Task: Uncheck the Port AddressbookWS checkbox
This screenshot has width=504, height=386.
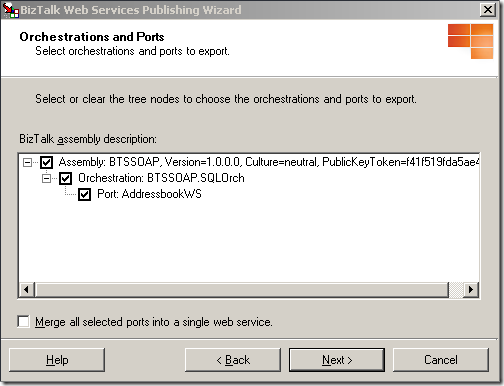Action: (84, 194)
